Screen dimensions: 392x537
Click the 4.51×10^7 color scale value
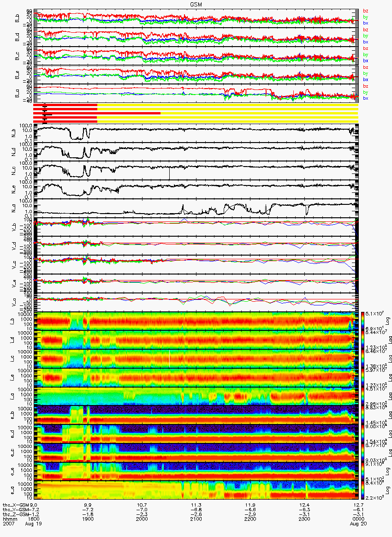tap(376, 389)
